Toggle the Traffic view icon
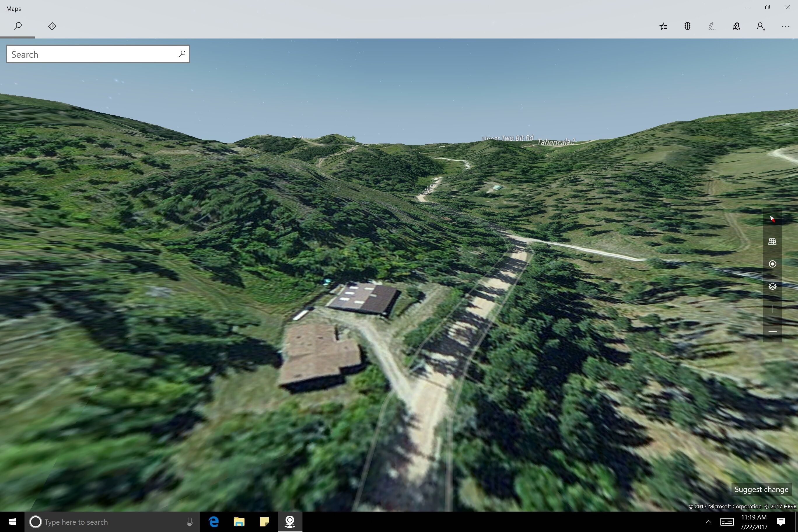 [x=687, y=27]
